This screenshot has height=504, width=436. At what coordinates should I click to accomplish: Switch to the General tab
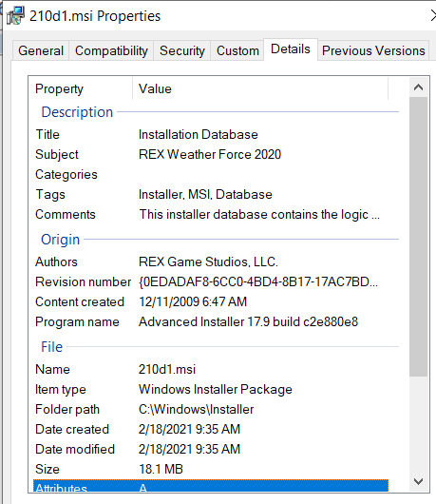(x=41, y=50)
